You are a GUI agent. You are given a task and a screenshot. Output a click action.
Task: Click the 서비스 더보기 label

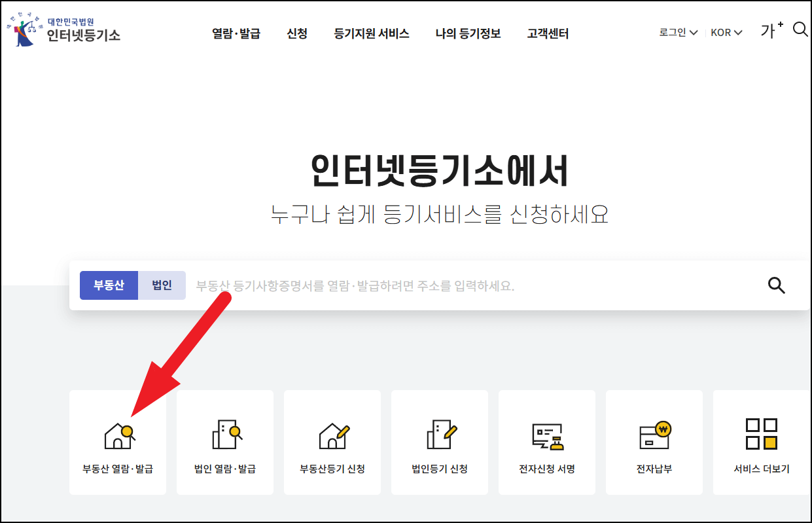pyautogui.click(x=762, y=469)
